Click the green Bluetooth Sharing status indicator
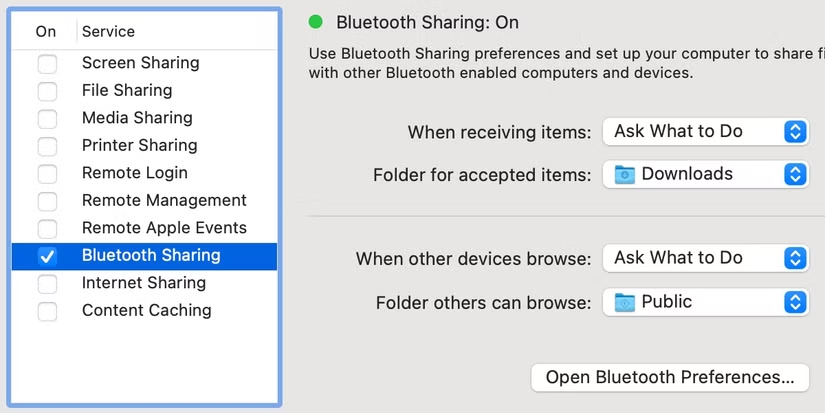 click(x=317, y=22)
